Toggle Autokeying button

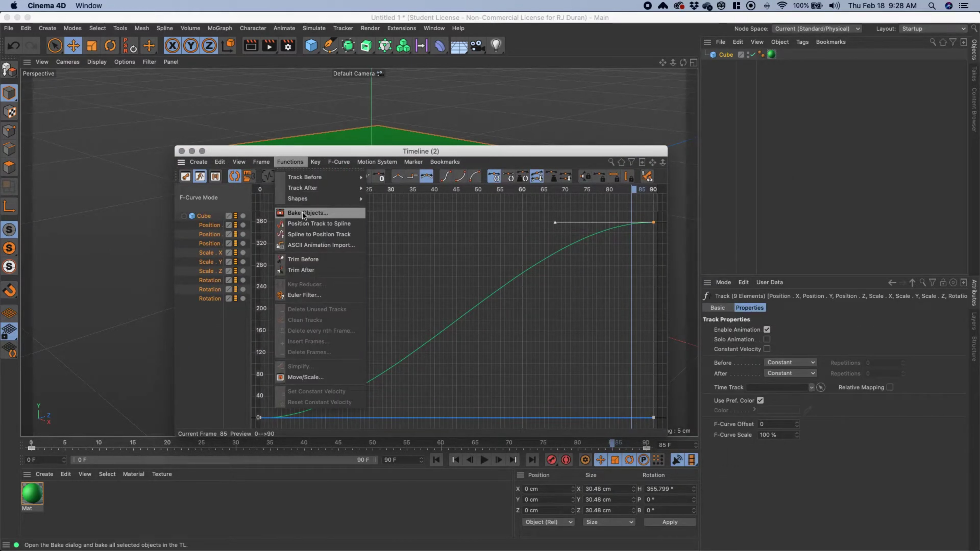566,460
